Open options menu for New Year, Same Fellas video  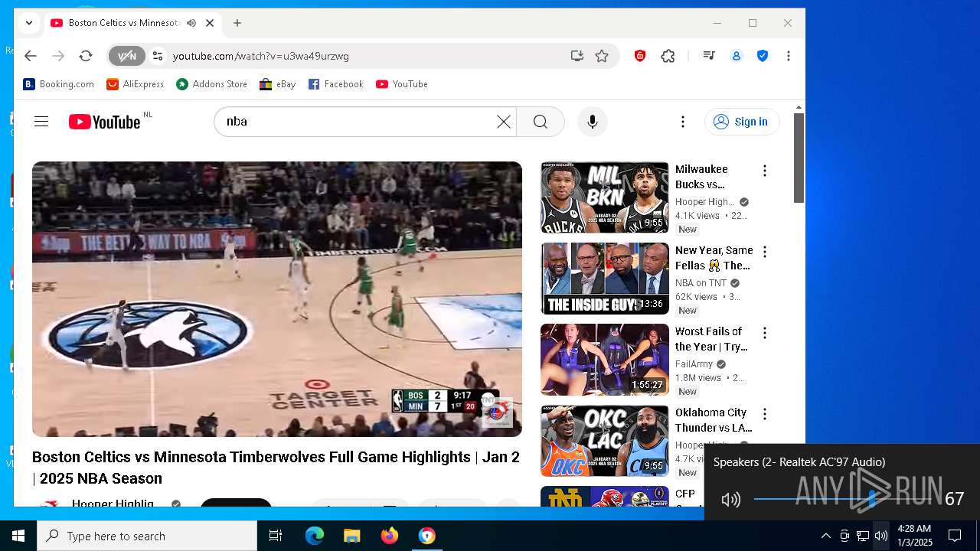pyautogui.click(x=764, y=252)
